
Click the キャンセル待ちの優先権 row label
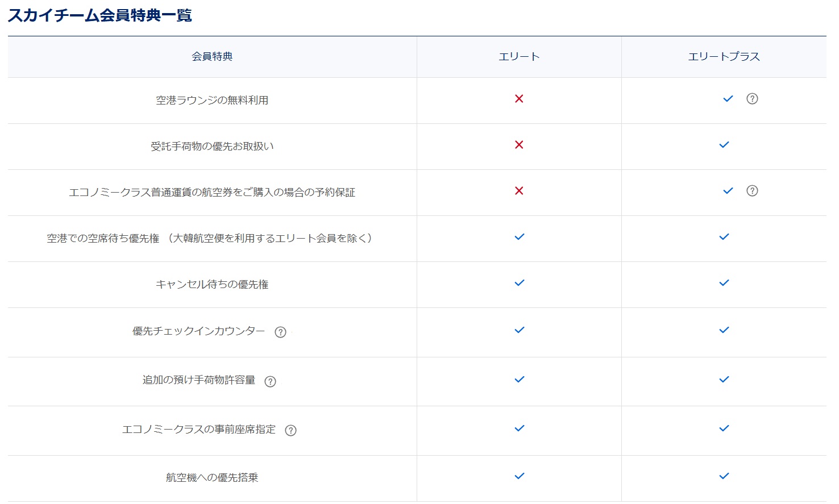click(212, 285)
